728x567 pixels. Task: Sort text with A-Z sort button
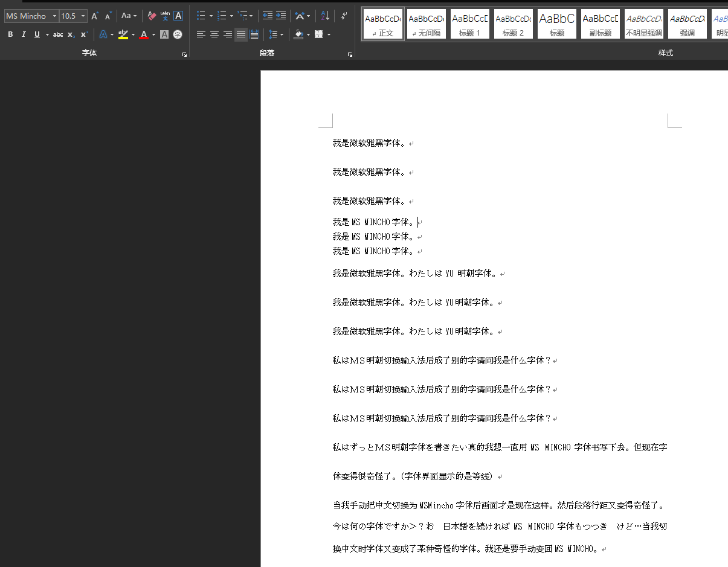tap(325, 16)
